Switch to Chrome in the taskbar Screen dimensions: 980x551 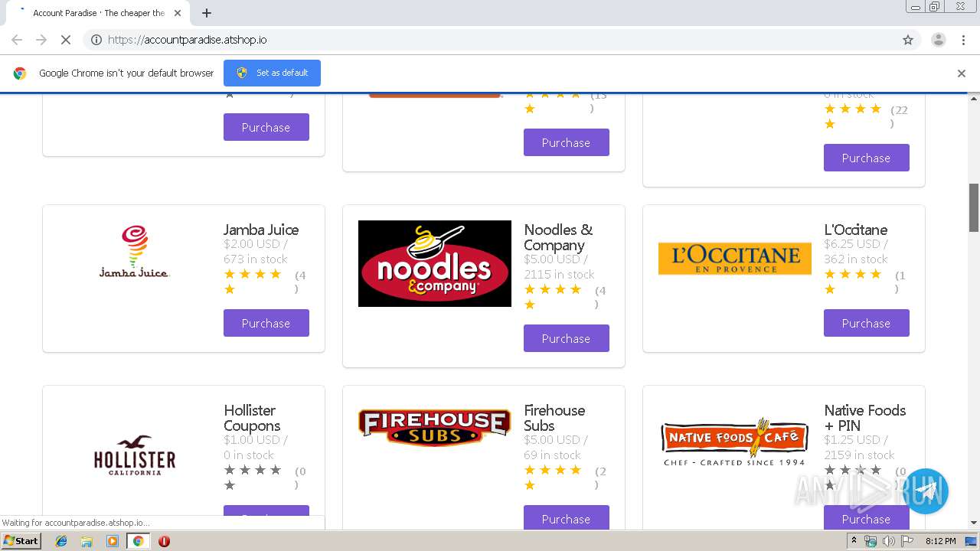(138, 541)
